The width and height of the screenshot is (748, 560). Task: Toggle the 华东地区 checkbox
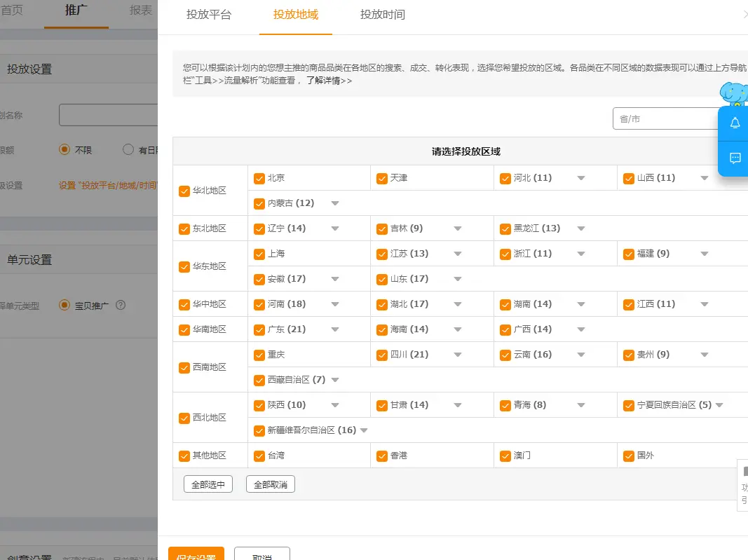coord(184,266)
